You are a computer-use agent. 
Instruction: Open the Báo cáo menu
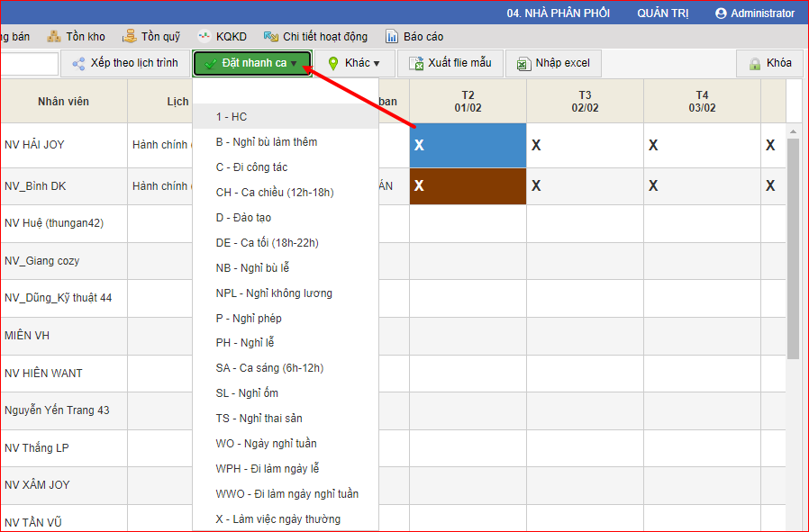(x=414, y=37)
